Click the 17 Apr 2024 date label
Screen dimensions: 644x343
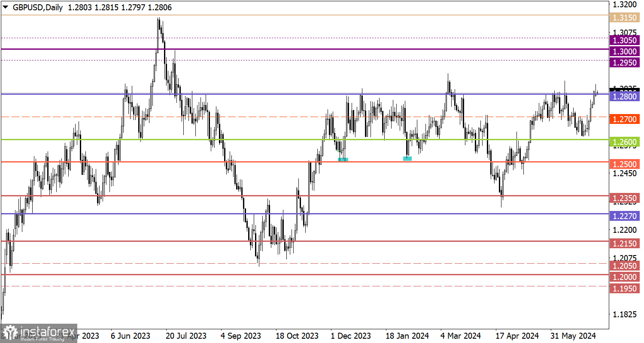point(516,336)
